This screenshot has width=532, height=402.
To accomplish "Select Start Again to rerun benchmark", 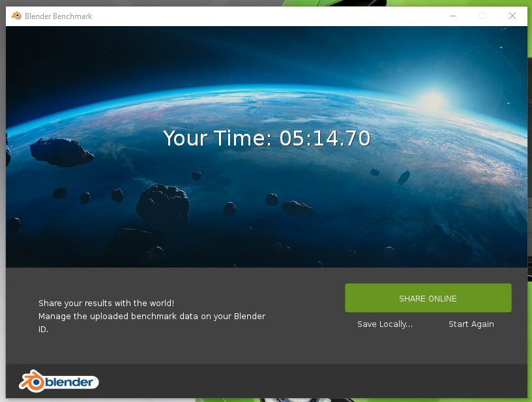I will 471,324.
